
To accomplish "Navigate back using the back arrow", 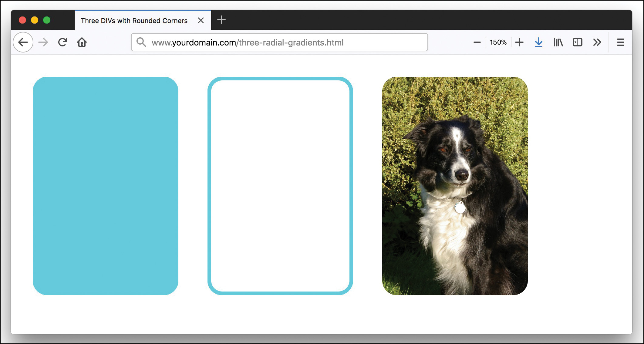I will pos(23,42).
